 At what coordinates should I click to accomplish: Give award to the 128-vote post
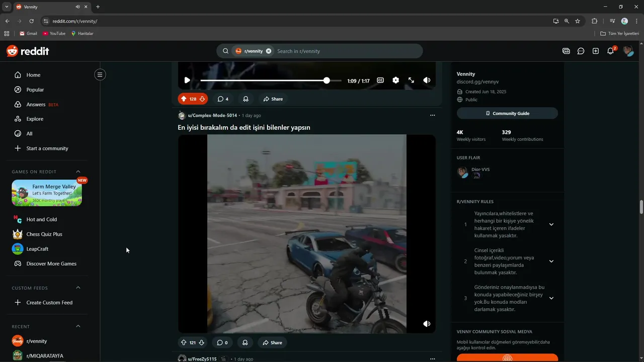[x=246, y=99]
